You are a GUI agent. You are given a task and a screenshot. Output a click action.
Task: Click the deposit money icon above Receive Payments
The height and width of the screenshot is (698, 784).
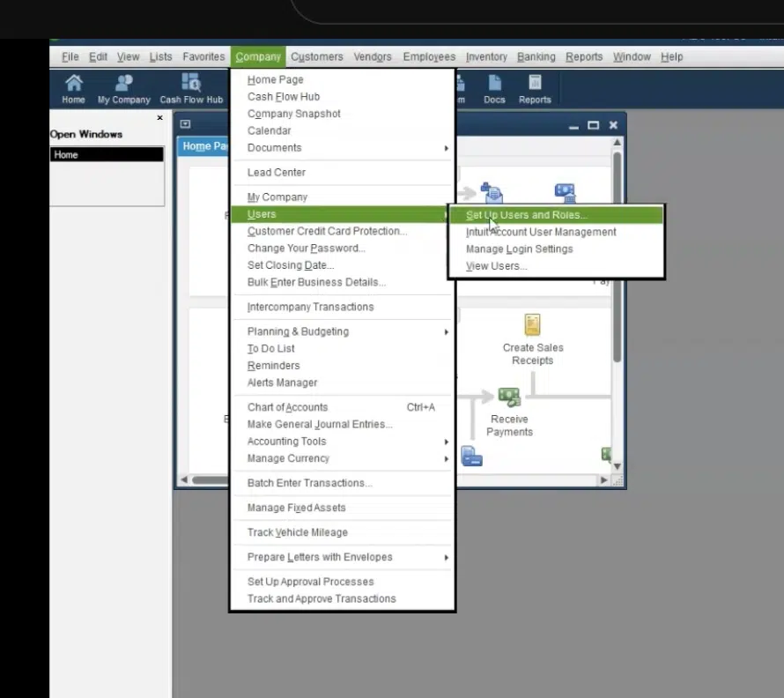coord(509,396)
